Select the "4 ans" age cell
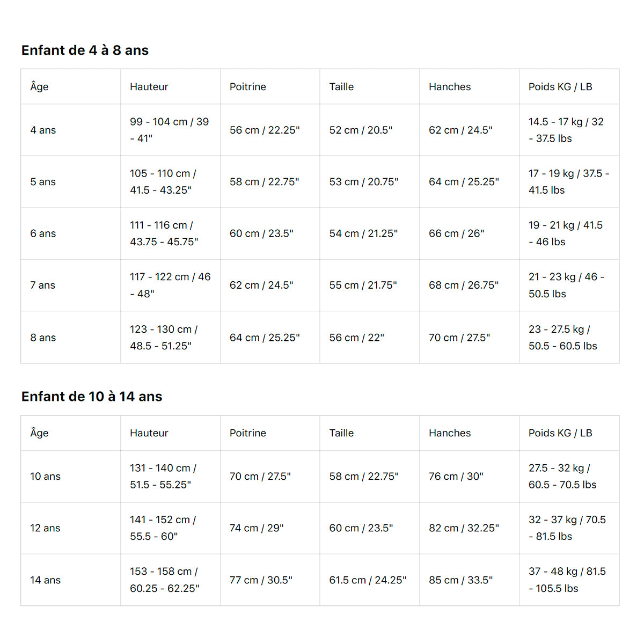The image size is (644, 644). coord(43,130)
